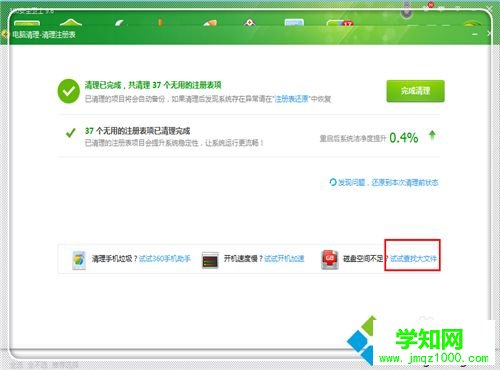Screen dimensions: 500x370
Task: Minimize the 电脑清理 dialog window
Action: tap(475, 34)
